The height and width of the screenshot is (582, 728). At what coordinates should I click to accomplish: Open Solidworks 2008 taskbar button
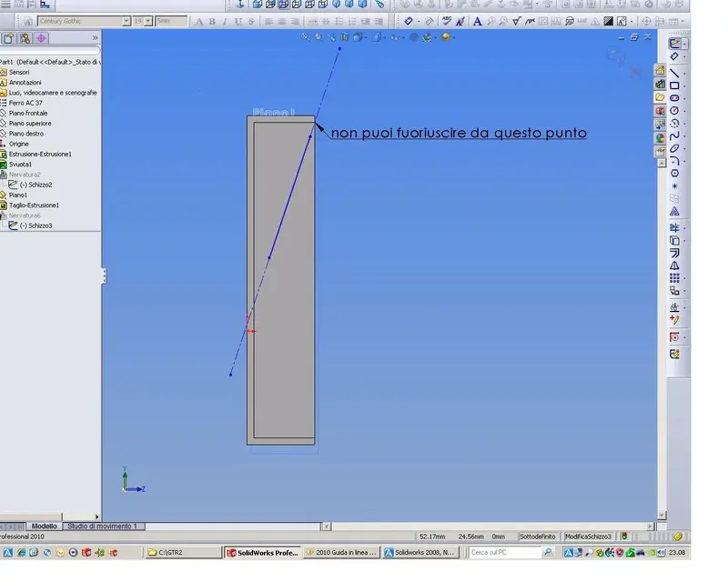coord(420,553)
